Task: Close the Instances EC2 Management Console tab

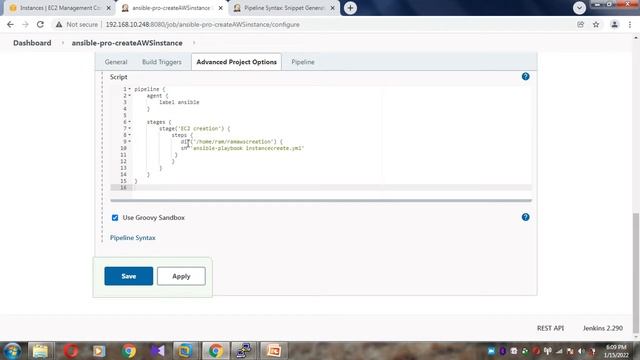Action: [x=109, y=8]
